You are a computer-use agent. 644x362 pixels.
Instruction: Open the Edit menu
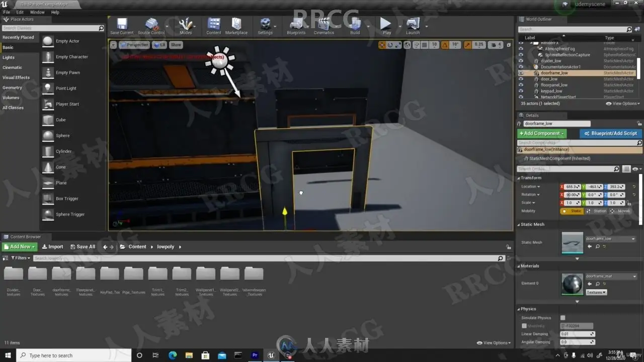(x=20, y=12)
